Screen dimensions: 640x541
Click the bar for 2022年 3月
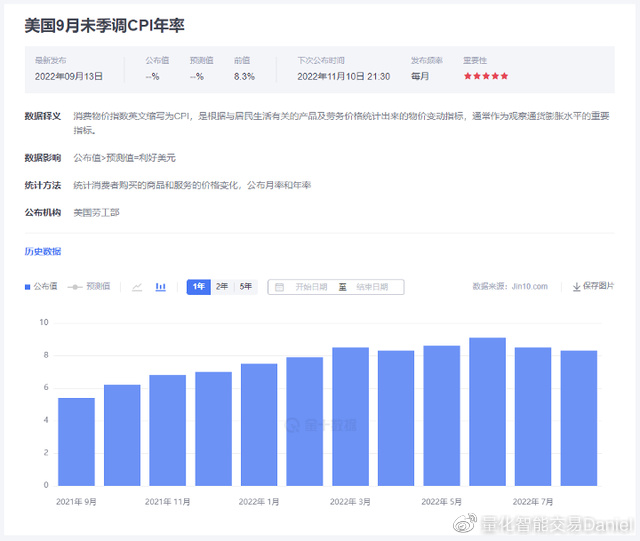pos(351,416)
